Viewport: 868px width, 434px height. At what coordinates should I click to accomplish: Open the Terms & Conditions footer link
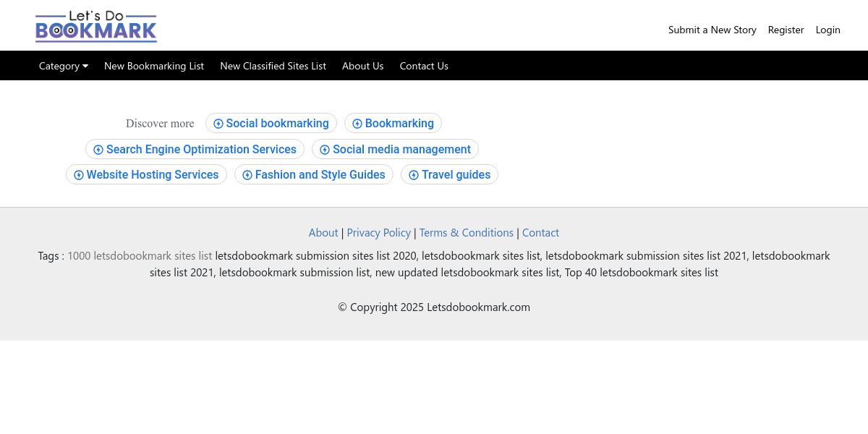tap(467, 233)
